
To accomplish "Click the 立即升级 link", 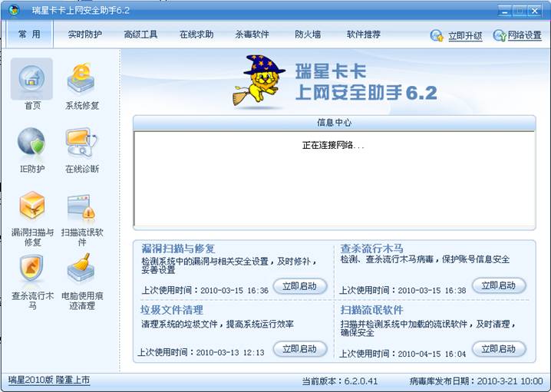I will (x=465, y=36).
